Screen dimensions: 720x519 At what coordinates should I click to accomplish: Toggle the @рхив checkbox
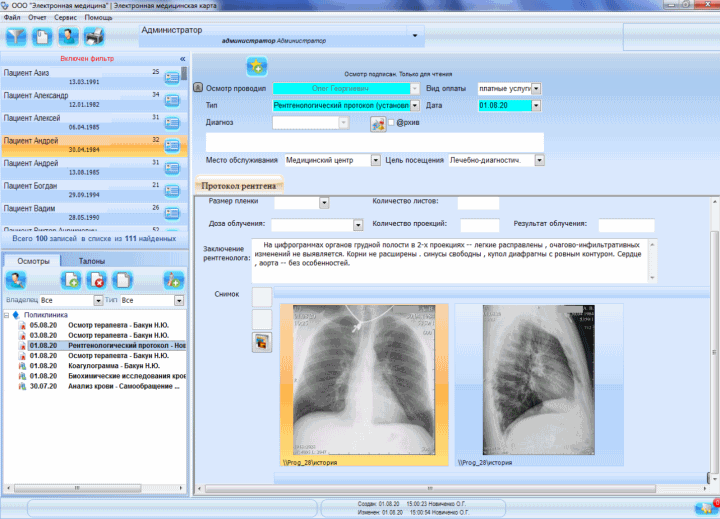(x=391, y=123)
